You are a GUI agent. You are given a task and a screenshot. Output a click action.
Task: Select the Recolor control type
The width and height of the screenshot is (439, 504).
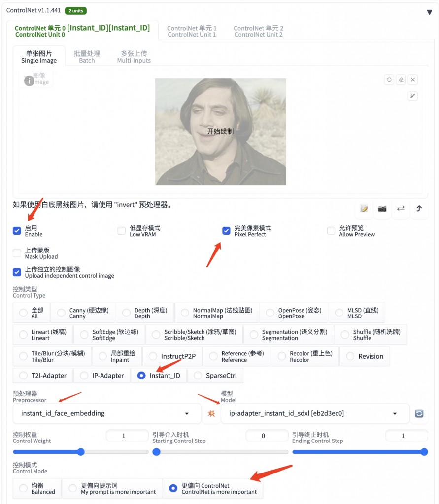pos(305,356)
